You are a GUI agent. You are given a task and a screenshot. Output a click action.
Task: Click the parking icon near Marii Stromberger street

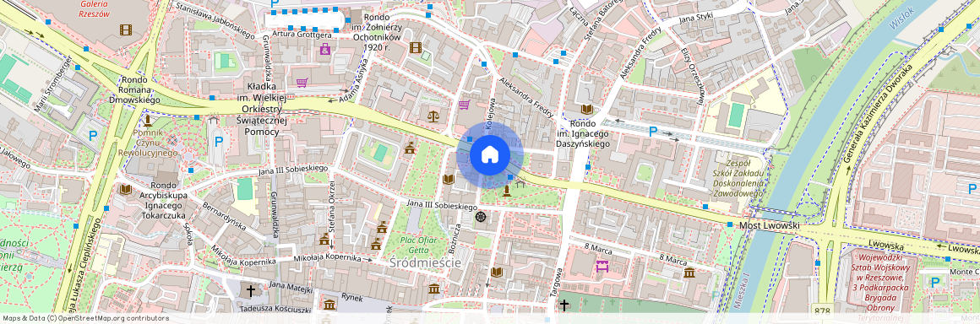93,135
